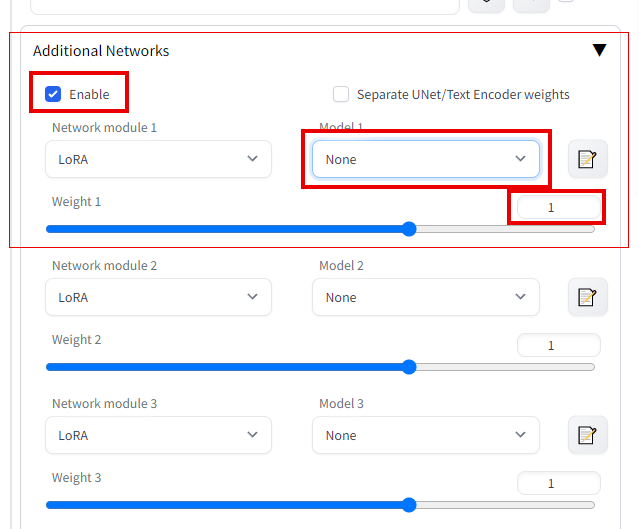Tick Separate UNet/Text Encoder weights checkbox
This screenshot has width=638, height=529.
[341, 94]
